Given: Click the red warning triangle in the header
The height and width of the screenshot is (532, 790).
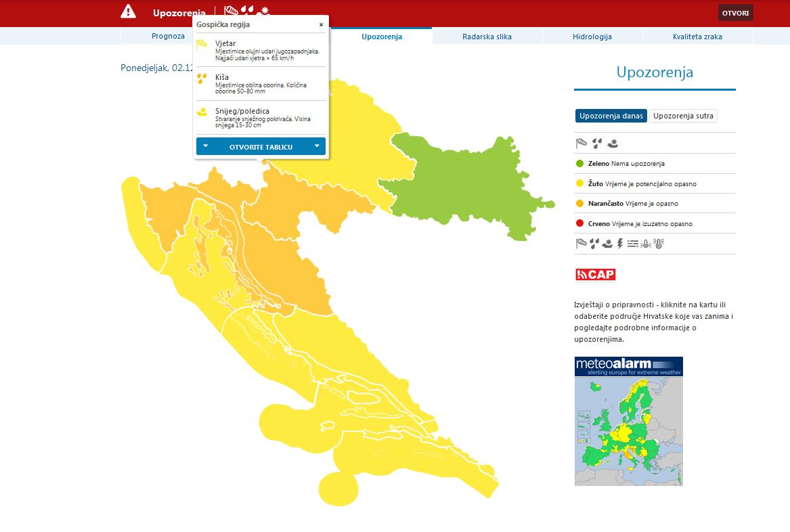Looking at the screenshot, I should pos(128,12).
